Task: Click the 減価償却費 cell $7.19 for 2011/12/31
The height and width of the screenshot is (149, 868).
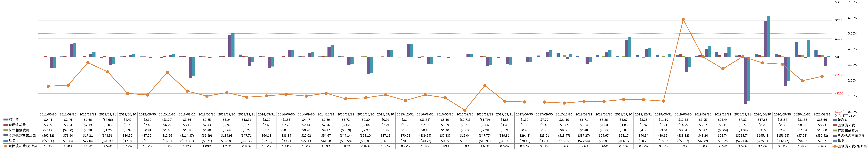Action: (x=88, y=125)
